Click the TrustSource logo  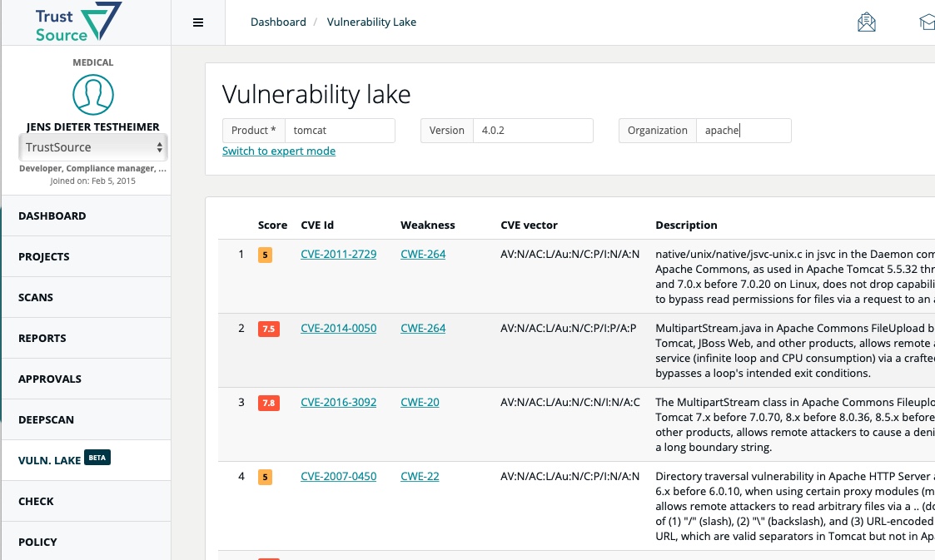[79, 22]
